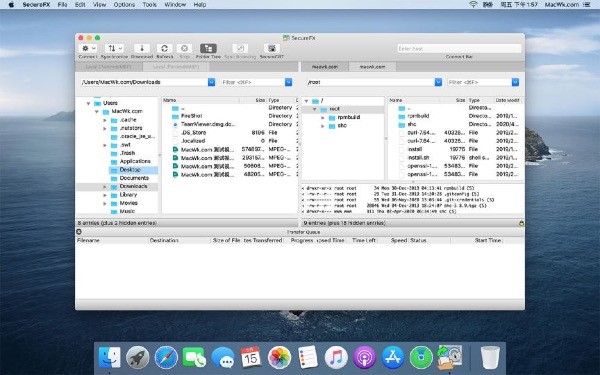Click the remote /root path field

click(370, 82)
